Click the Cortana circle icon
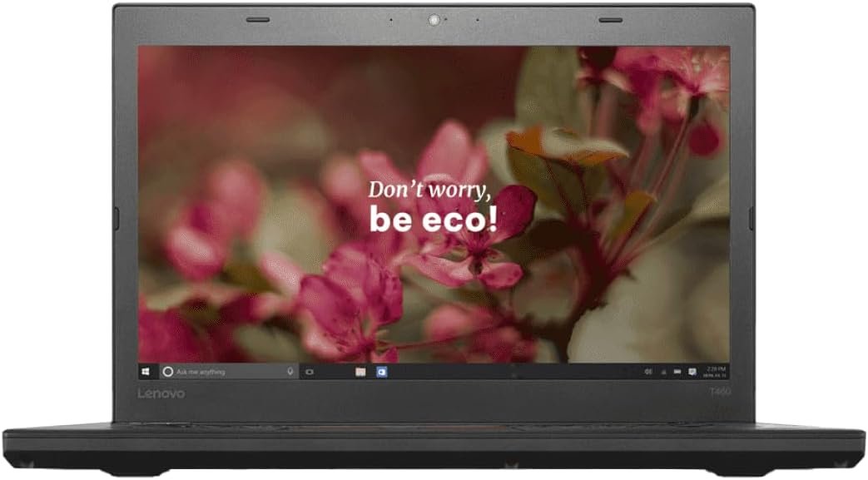Screen dimensions: 868x480 pos(166,371)
